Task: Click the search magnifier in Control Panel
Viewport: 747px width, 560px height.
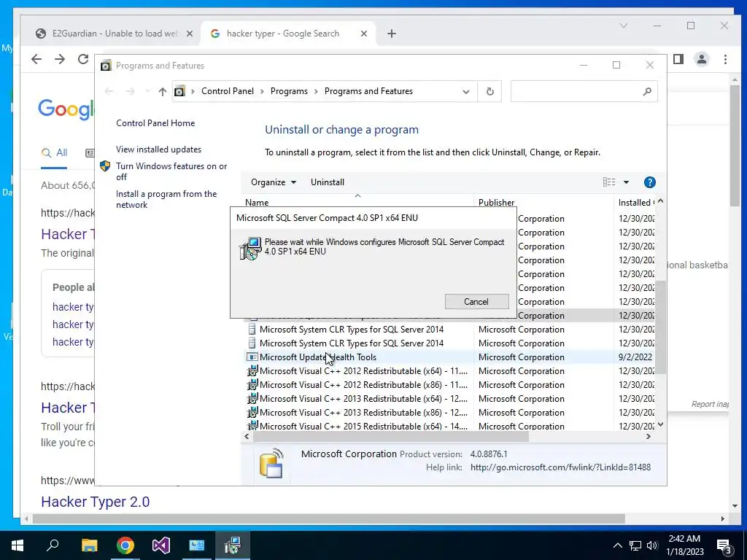Action: 647,91
